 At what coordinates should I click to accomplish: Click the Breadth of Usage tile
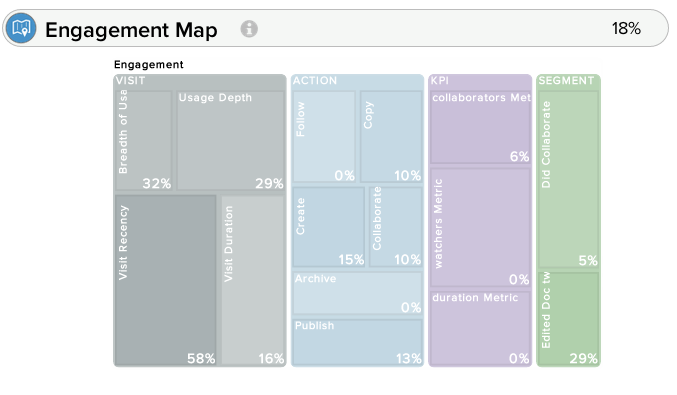144,140
